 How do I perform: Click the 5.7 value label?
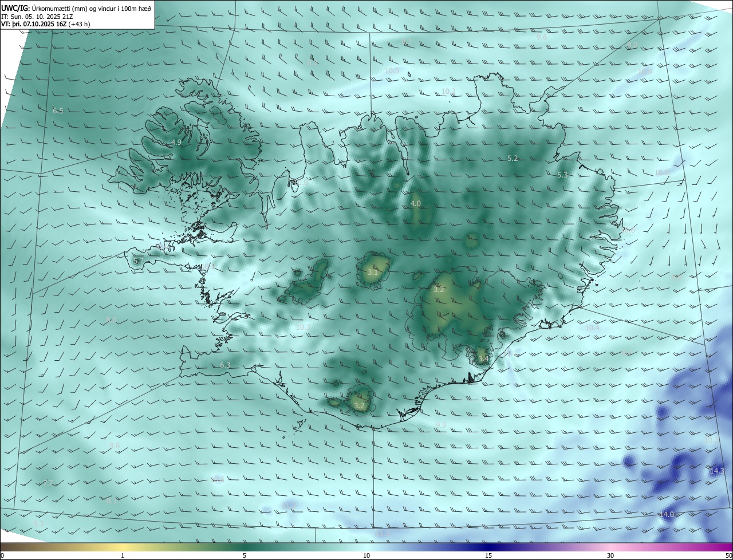tap(137, 261)
